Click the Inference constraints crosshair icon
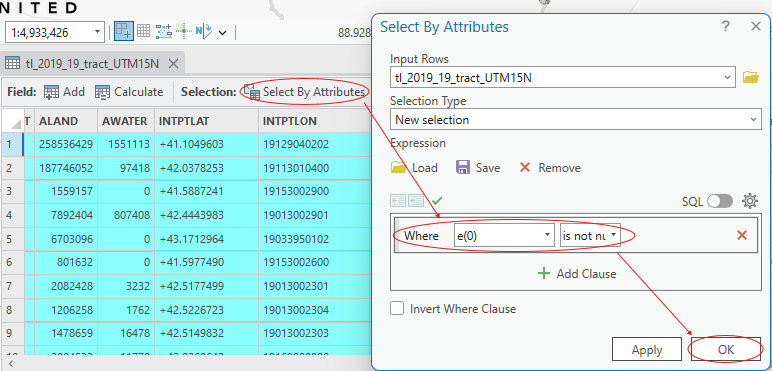Image resolution: width=772 pixels, height=371 pixels. click(x=183, y=32)
